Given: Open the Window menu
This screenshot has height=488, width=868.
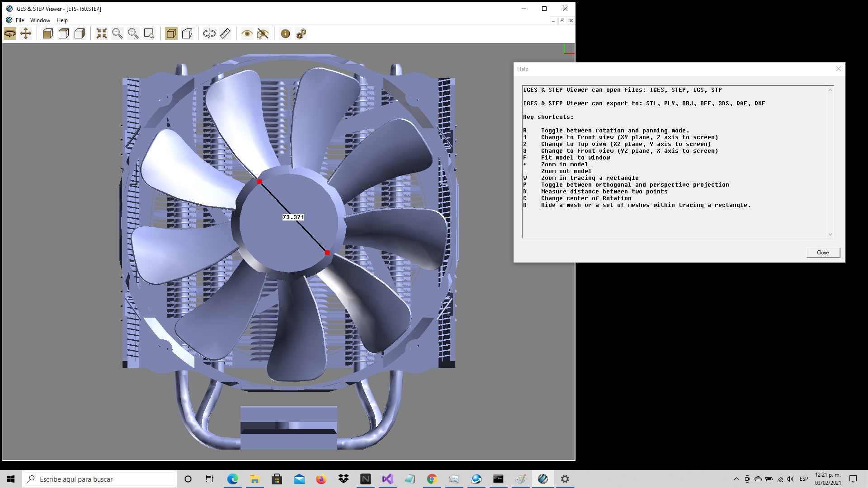Looking at the screenshot, I should coord(40,20).
